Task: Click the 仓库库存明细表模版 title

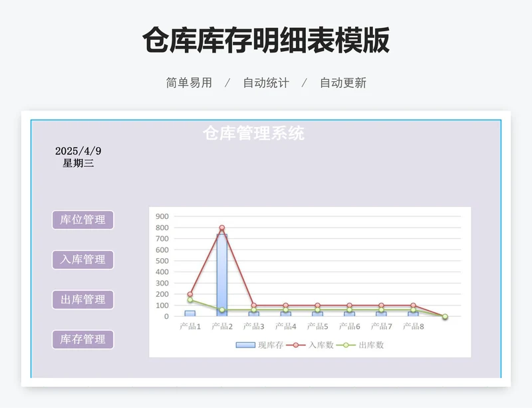Action: click(x=266, y=40)
